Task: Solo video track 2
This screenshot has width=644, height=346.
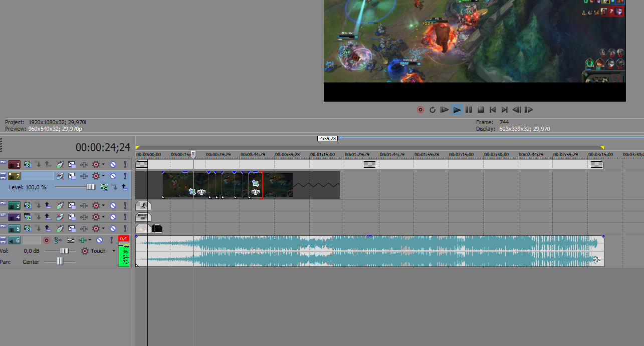Action: point(125,176)
